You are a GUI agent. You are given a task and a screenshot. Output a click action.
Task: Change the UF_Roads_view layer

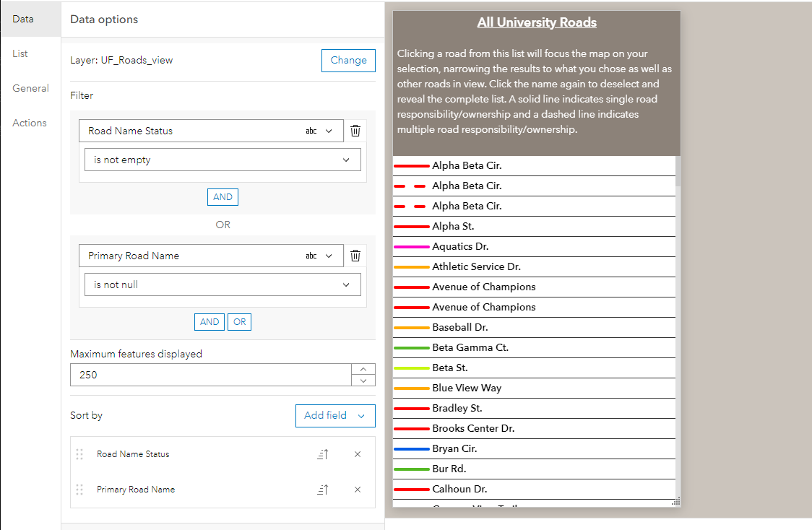pyautogui.click(x=348, y=60)
